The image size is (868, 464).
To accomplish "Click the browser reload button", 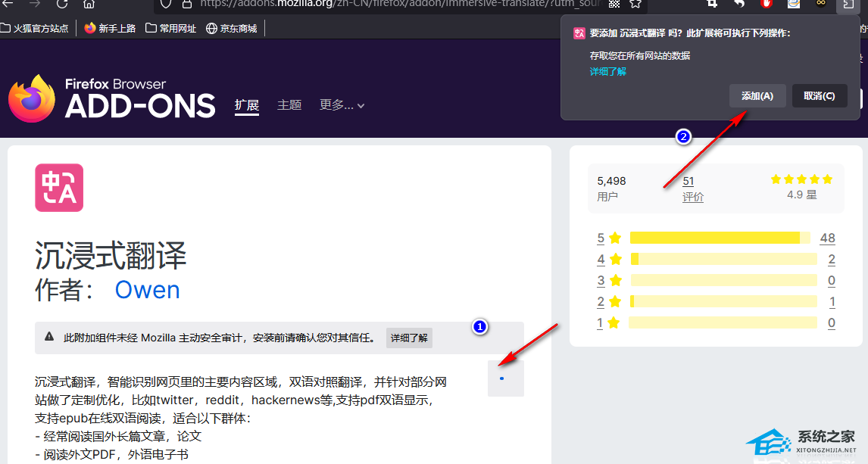I will pyautogui.click(x=61, y=4).
